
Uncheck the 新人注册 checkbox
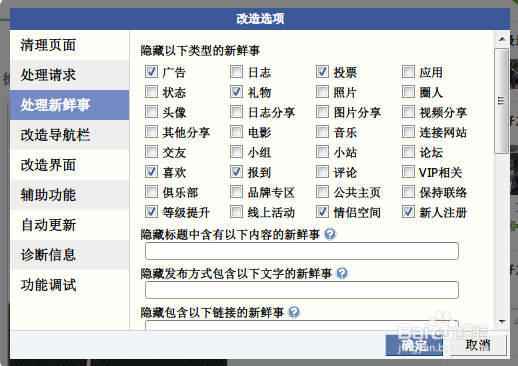(x=408, y=212)
